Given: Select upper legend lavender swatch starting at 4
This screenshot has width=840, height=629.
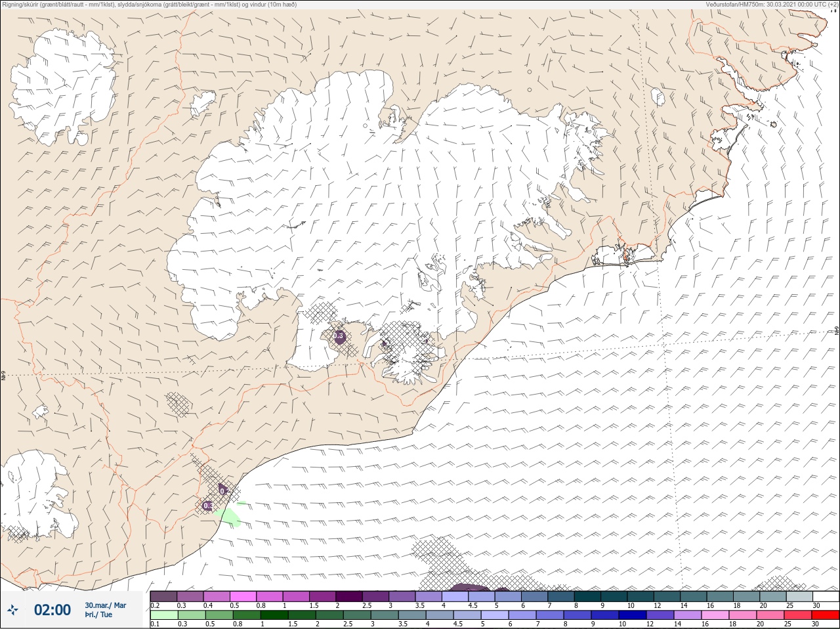Looking at the screenshot, I should coord(455,596).
